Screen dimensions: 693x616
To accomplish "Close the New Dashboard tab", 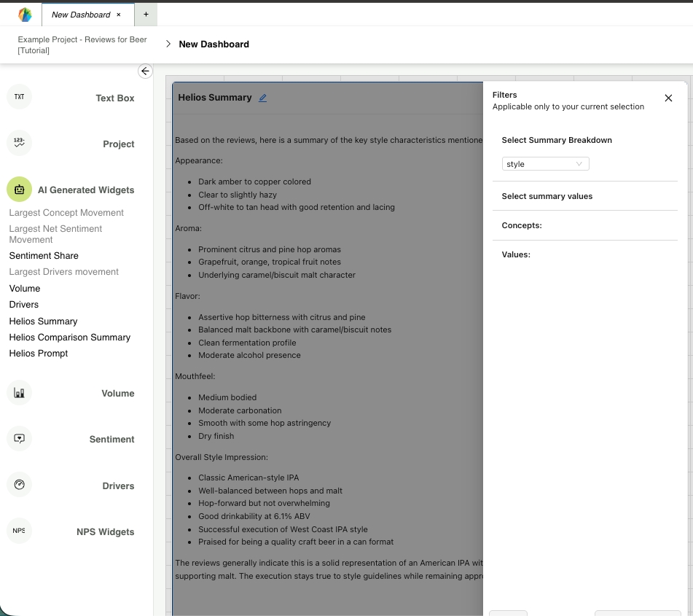I will (119, 15).
